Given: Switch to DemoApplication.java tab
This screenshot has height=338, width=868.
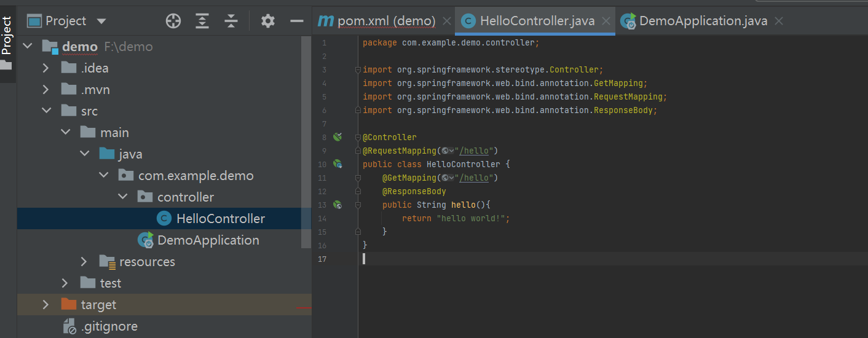Looking at the screenshot, I should [x=703, y=22].
